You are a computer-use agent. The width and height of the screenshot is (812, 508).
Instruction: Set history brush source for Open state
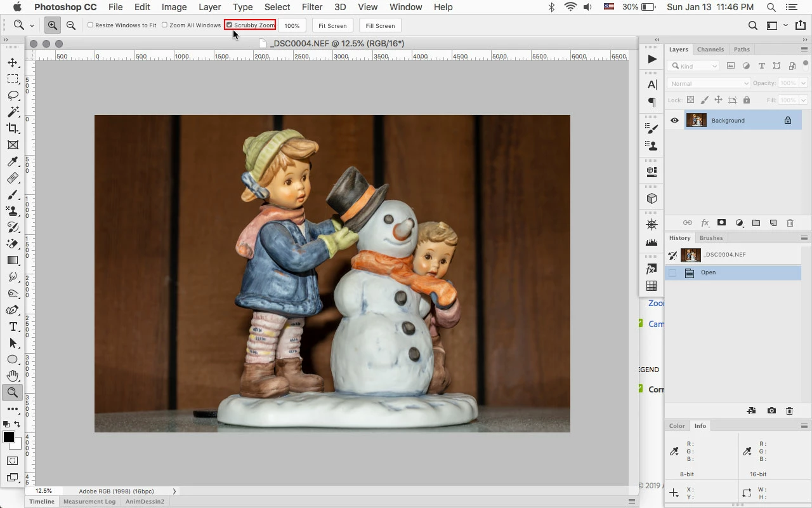tap(672, 273)
